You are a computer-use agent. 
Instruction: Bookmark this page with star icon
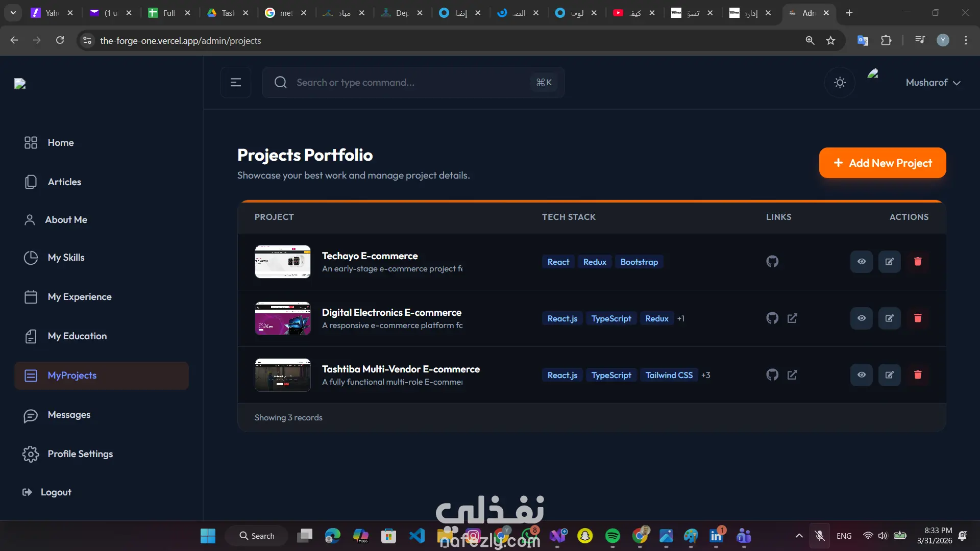tap(830, 40)
